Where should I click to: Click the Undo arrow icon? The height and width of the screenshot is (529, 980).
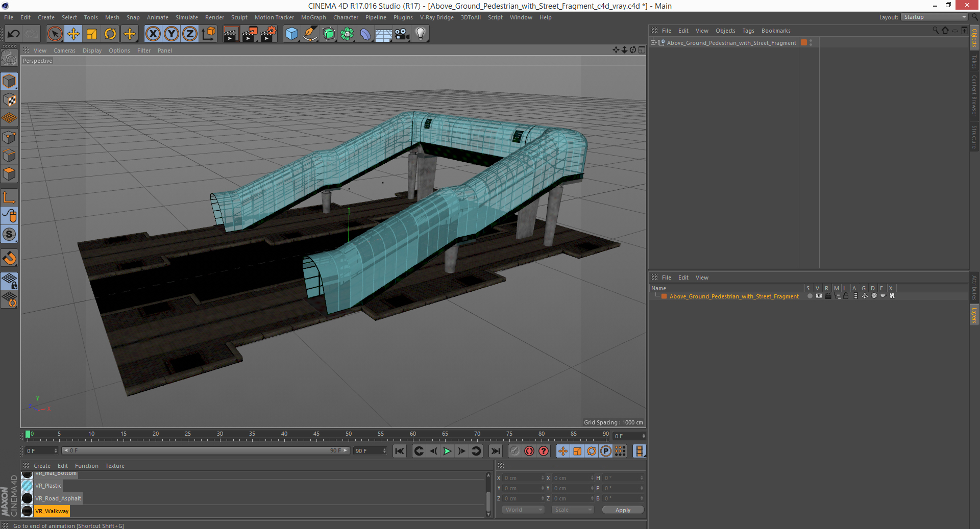[x=14, y=34]
